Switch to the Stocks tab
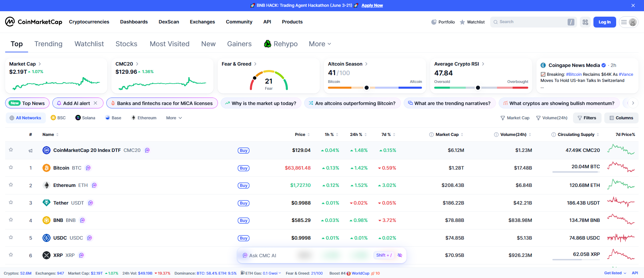 pos(126,44)
